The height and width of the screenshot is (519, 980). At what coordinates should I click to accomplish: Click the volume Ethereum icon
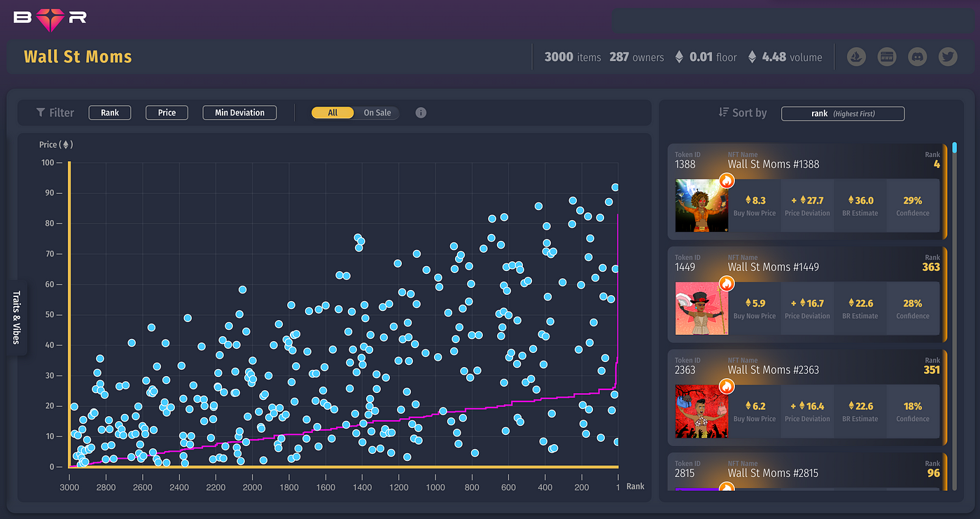pyautogui.click(x=752, y=57)
